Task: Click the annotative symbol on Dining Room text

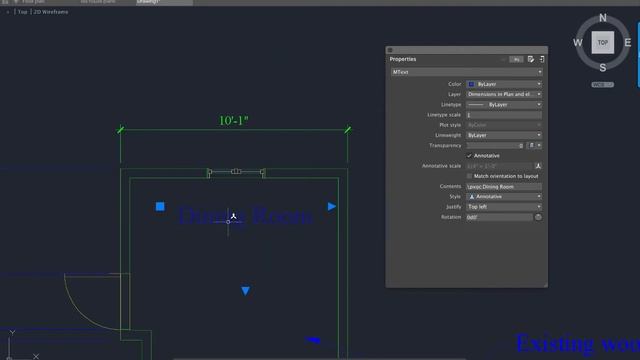Action: (x=233, y=216)
